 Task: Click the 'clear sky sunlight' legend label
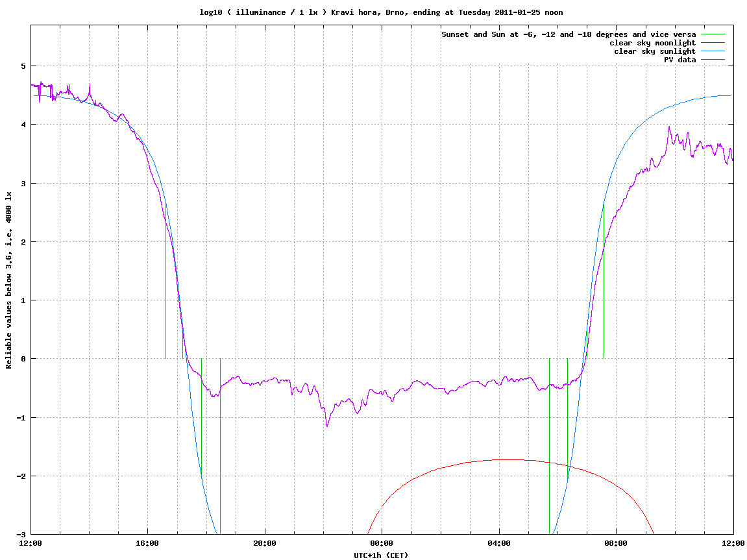(x=655, y=51)
